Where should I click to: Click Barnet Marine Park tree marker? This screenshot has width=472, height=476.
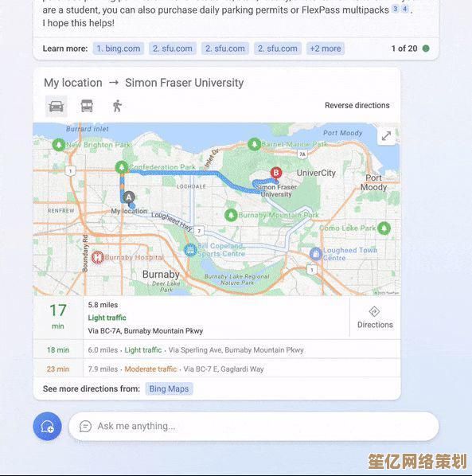coord(255,144)
